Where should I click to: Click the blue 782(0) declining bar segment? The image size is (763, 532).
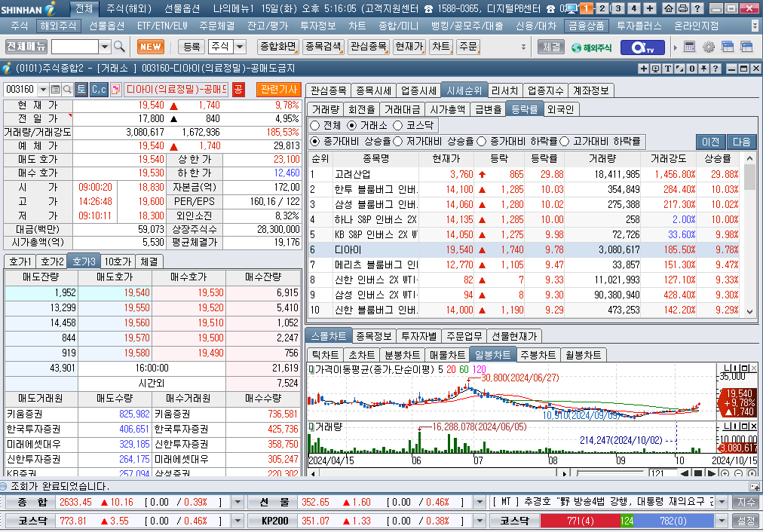click(x=673, y=521)
